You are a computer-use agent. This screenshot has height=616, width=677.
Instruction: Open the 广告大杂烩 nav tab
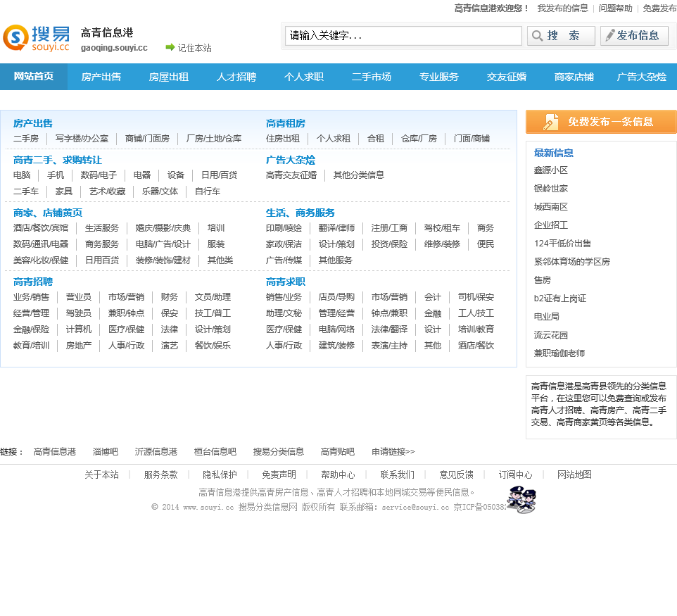(642, 77)
